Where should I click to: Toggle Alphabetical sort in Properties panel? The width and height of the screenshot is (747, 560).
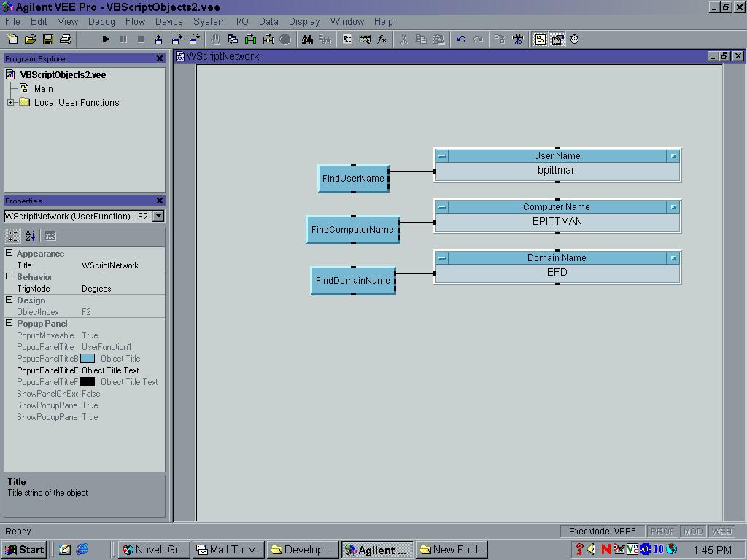pyautogui.click(x=30, y=236)
